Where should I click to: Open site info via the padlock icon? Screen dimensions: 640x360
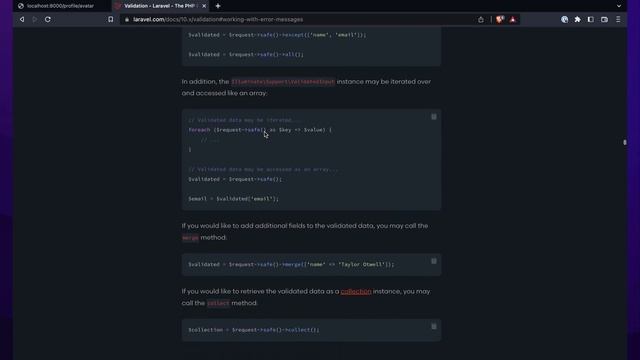point(127,20)
